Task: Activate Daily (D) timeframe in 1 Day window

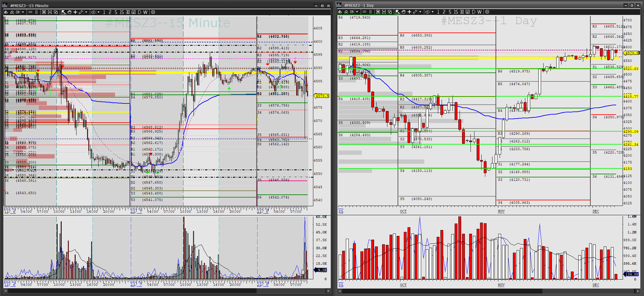Action: coord(473,12)
